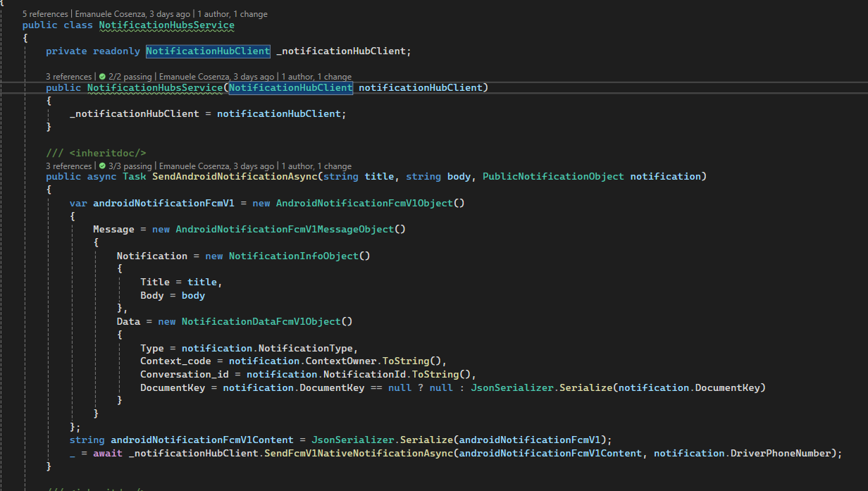The image size is (868, 491).
Task: Click the "<inheritdoc/>" comment
Action: (108, 153)
